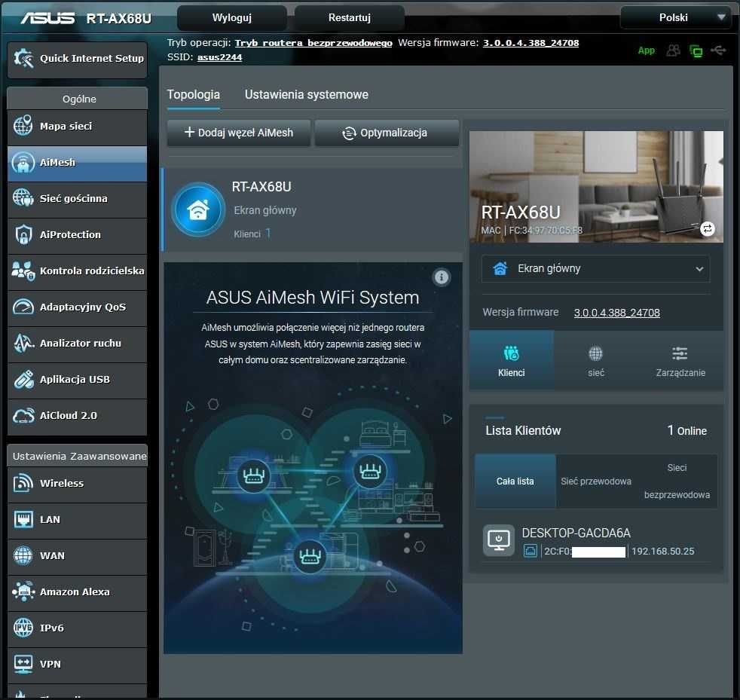
Task: Click the green App link
Action: point(646,50)
